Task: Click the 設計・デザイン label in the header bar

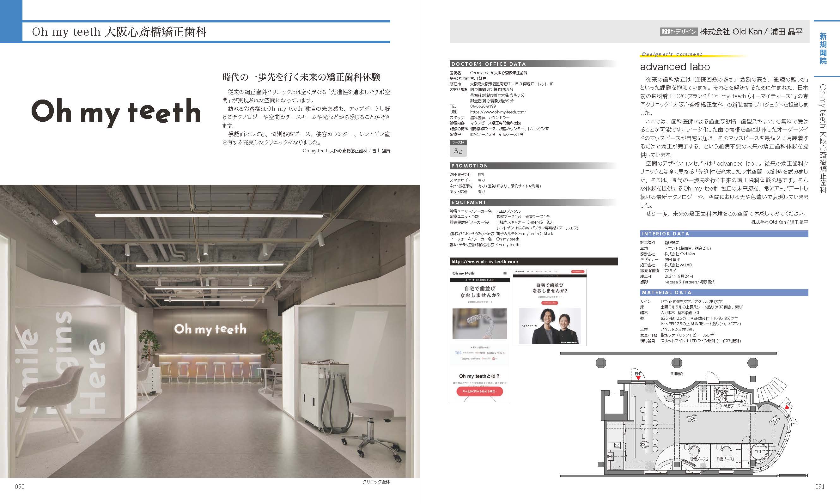Action: [x=679, y=32]
